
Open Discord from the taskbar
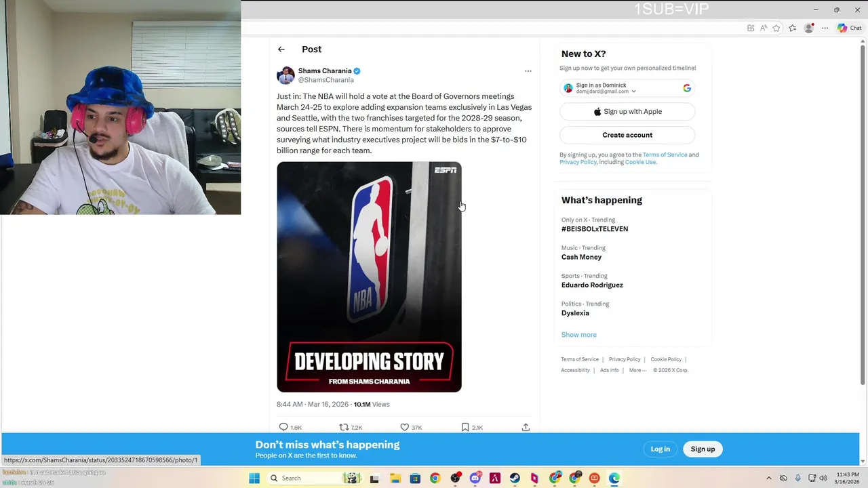coord(475,479)
